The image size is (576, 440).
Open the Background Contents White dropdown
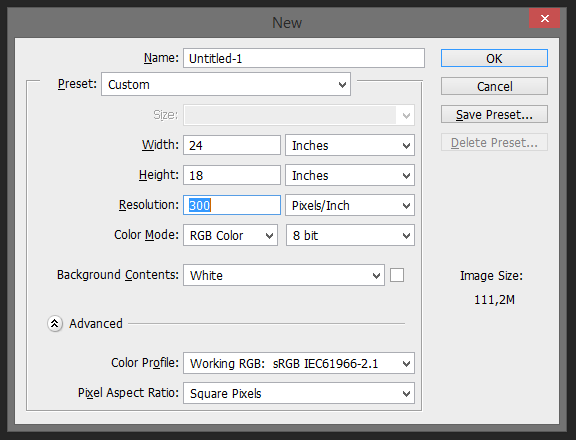[284, 275]
